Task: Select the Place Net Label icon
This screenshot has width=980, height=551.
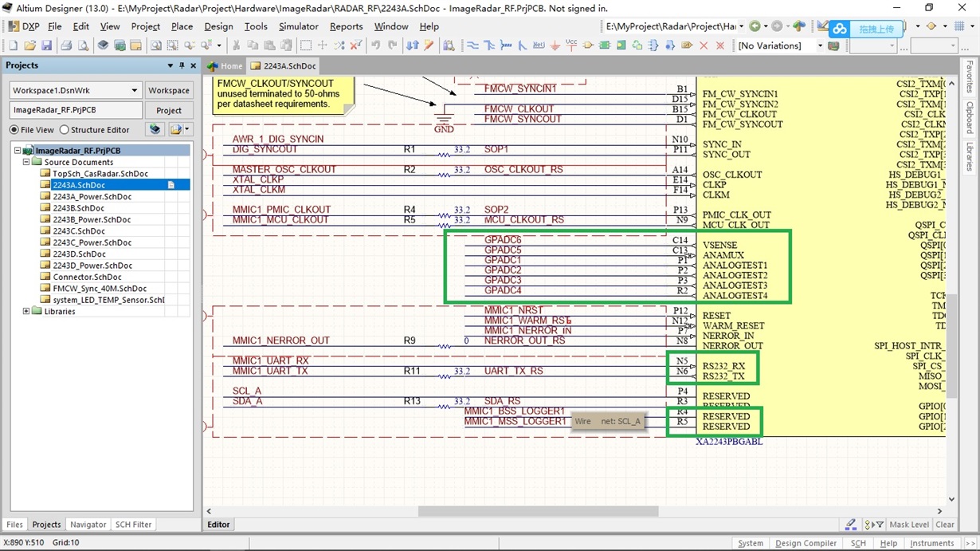Action: pyautogui.click(x=539, y=45)
